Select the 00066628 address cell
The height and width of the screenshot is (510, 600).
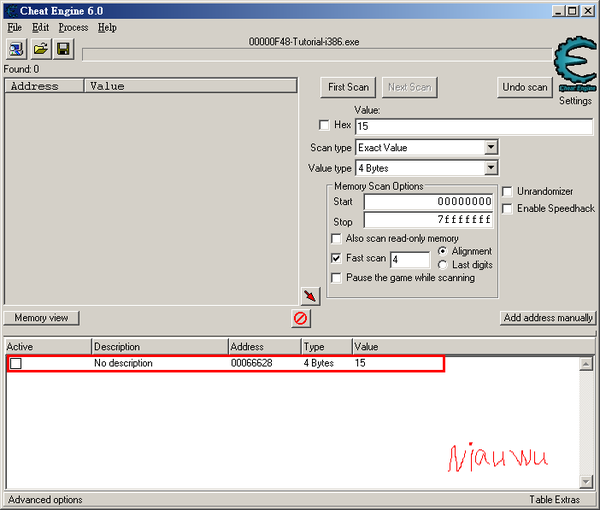tap(251, 363)
